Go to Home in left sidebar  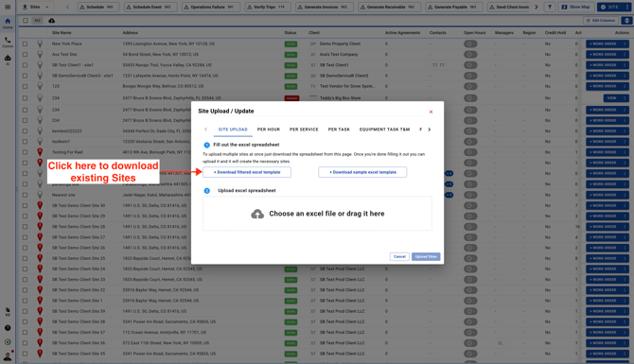(8, 24)
